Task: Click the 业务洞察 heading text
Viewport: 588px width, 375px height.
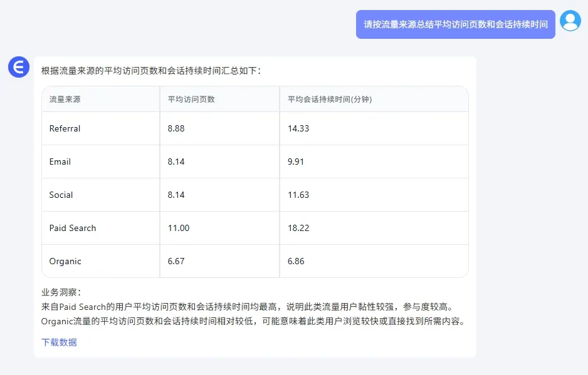Action: click(61, 292)
